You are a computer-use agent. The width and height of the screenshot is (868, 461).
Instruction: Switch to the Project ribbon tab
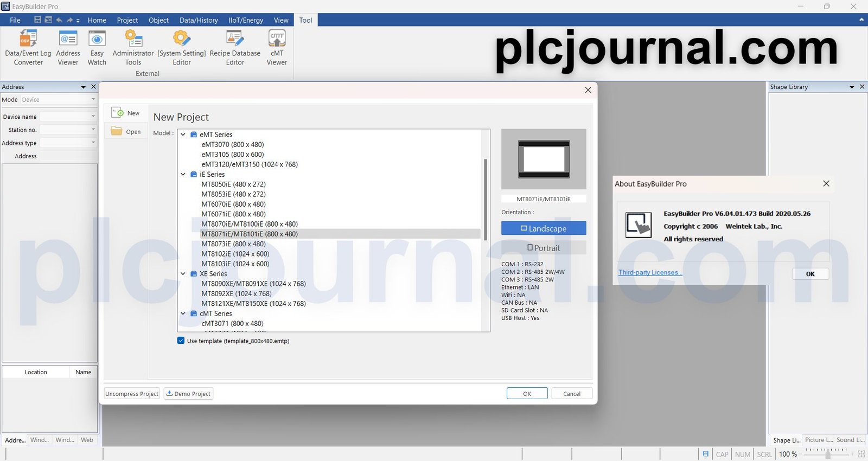127,20
